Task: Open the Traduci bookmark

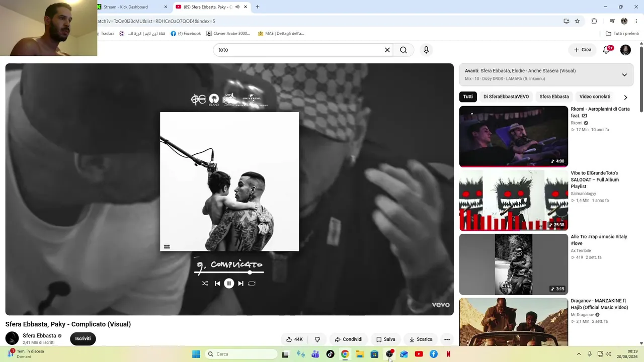Action: [x=107, y=34]
